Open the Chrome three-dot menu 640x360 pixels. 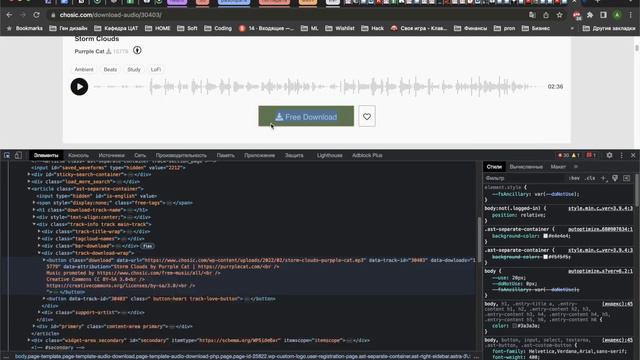[631, 15]
